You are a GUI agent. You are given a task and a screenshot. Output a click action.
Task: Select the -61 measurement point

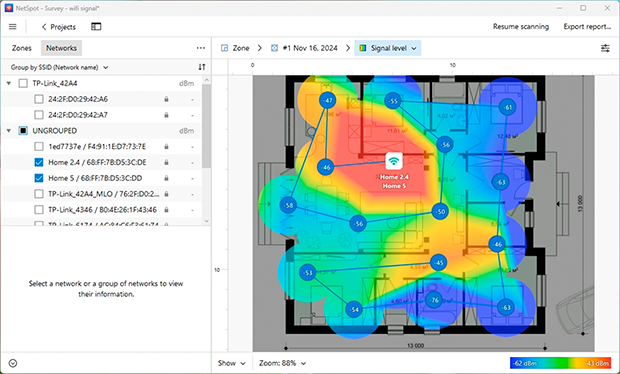tap(508, 107)
